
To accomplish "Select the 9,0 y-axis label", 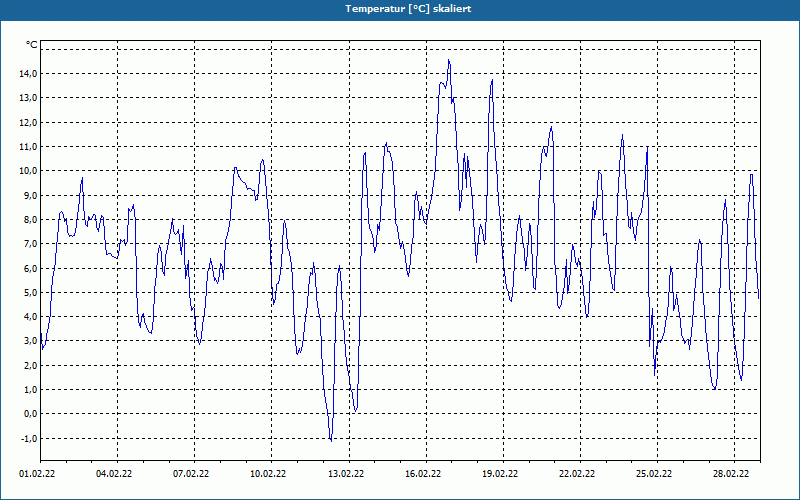I will [x=30, y=195].
